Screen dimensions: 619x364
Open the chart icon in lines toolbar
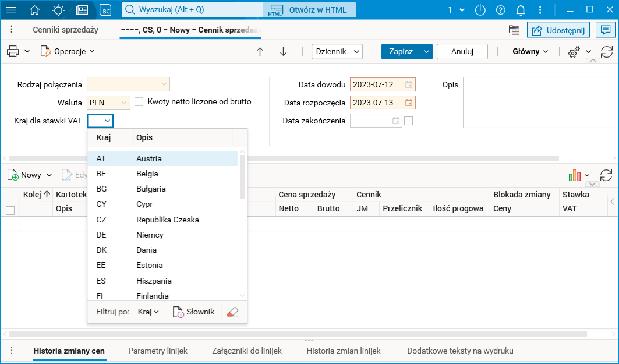point(574,175)
